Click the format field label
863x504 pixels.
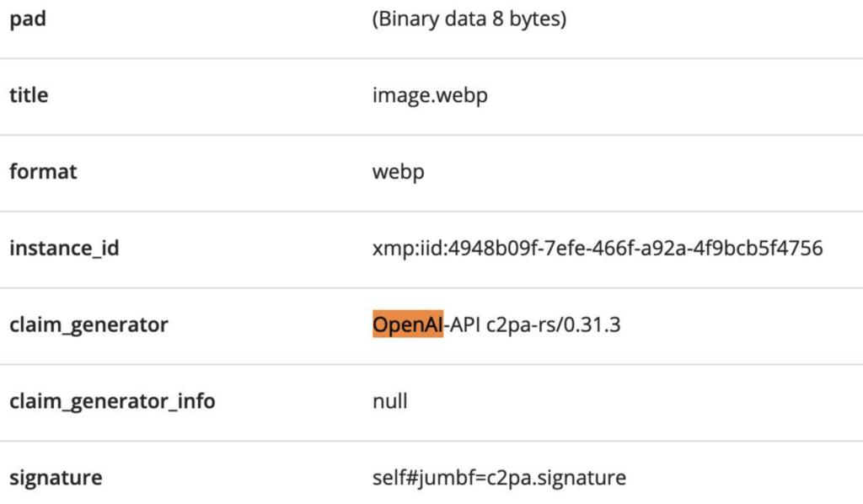point(43,172)
